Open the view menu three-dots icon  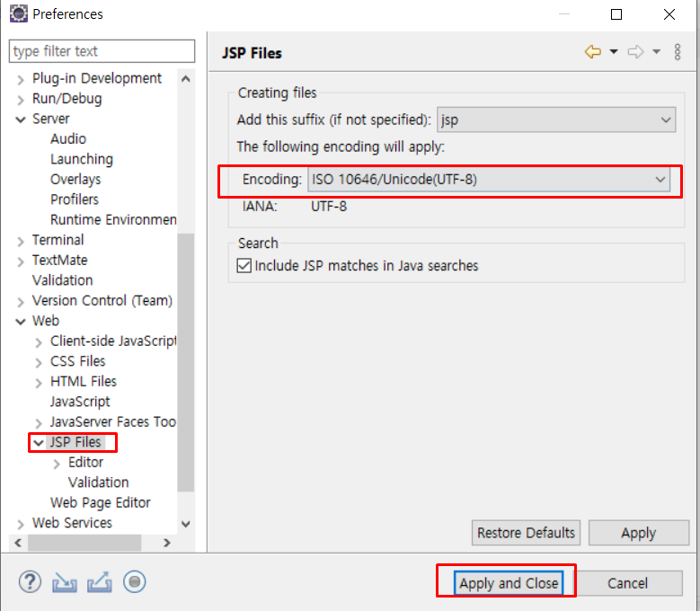pyautogui.click(x=678, y=52)
